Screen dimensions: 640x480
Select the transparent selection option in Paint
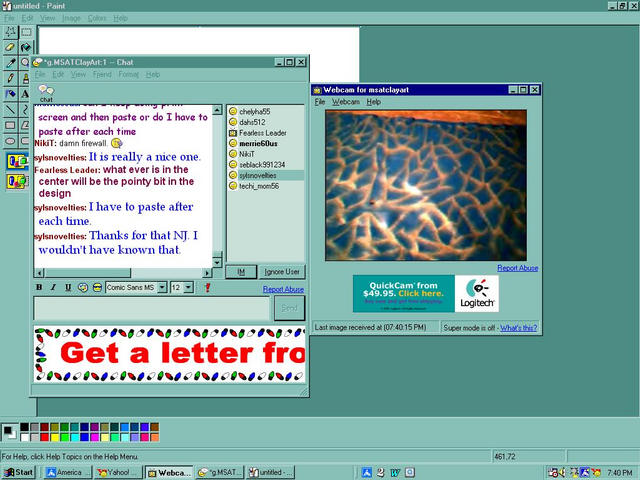coord(17,181)
